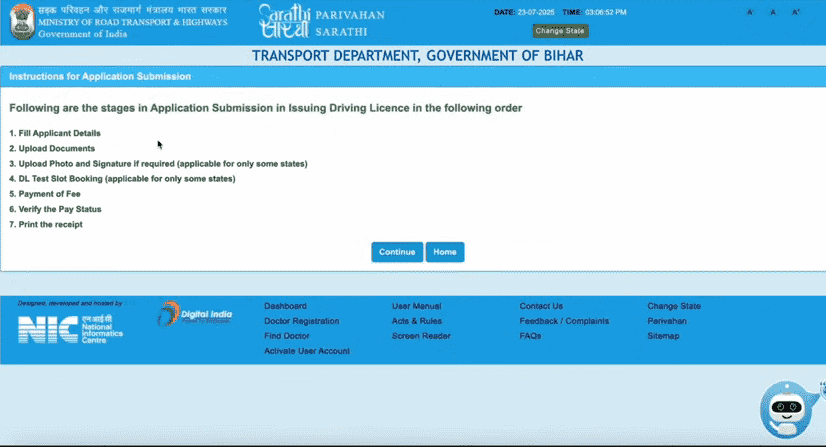The height and width of the screenshot is (447, 826).
Task: Open the chatbot robot assistant
Action: click(790, 410)
